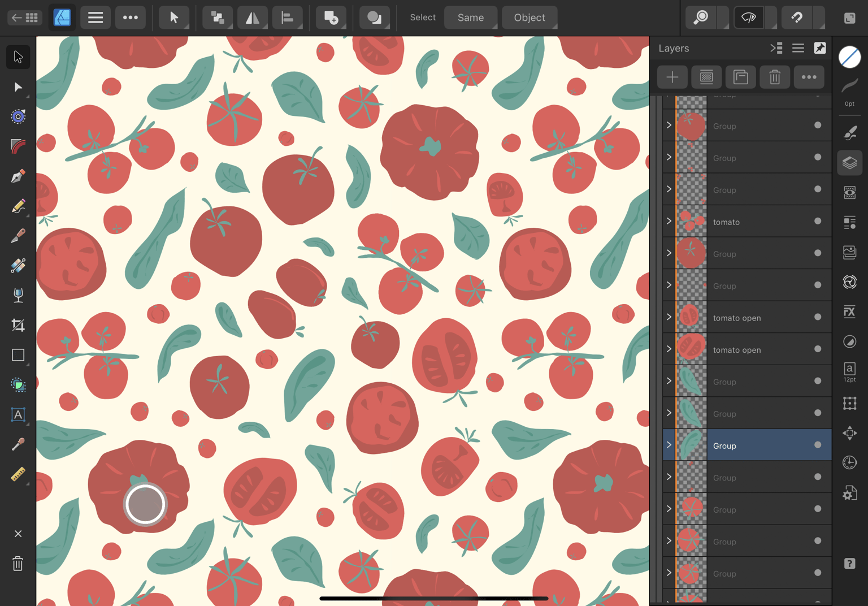Open the Layers studio icon
Viewport: 868px width, 606px height.
(x=850, y=163)
